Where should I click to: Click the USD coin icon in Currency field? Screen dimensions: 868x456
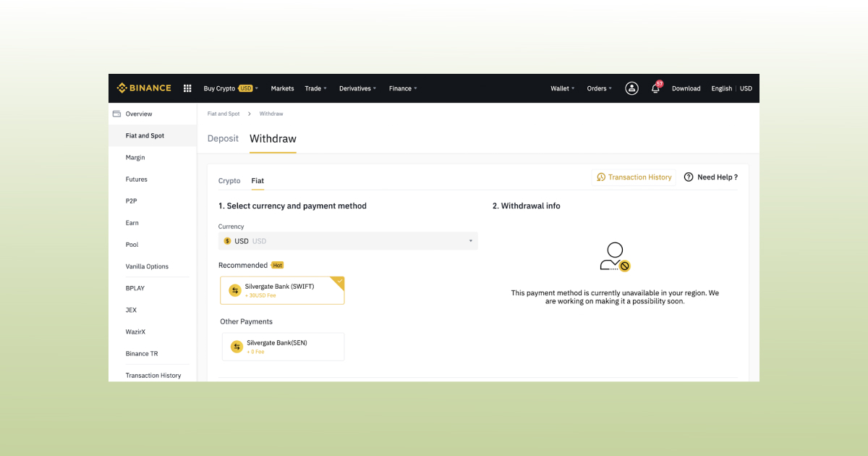(228, 240)
